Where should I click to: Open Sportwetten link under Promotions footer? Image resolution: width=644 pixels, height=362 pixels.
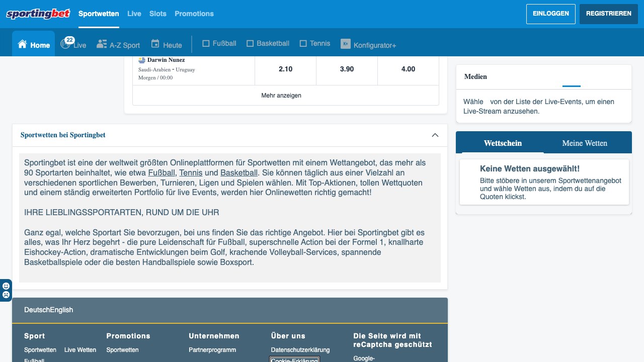click(x=122, y=350)
